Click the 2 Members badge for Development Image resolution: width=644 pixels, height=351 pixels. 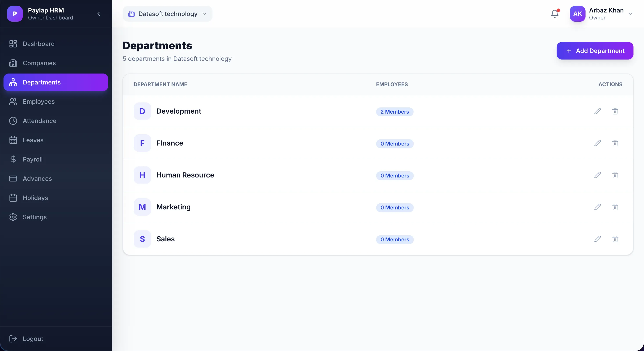pos(395,112)
